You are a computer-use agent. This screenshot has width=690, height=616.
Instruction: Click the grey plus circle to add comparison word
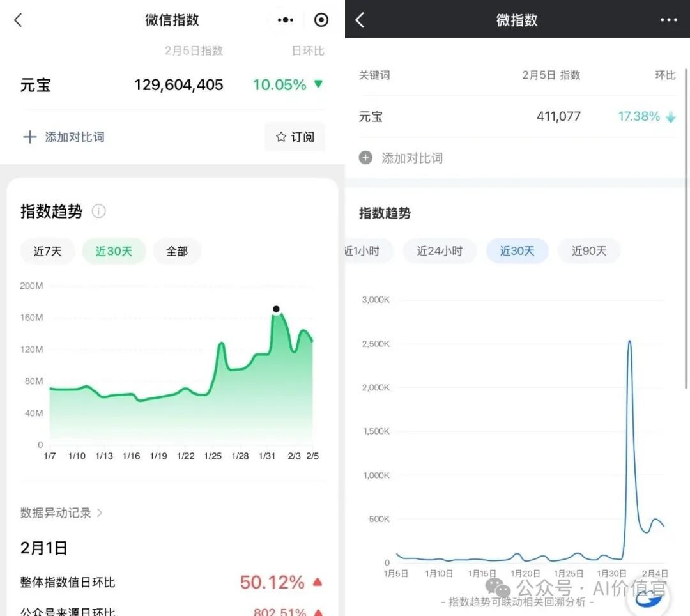click(365, 158)
